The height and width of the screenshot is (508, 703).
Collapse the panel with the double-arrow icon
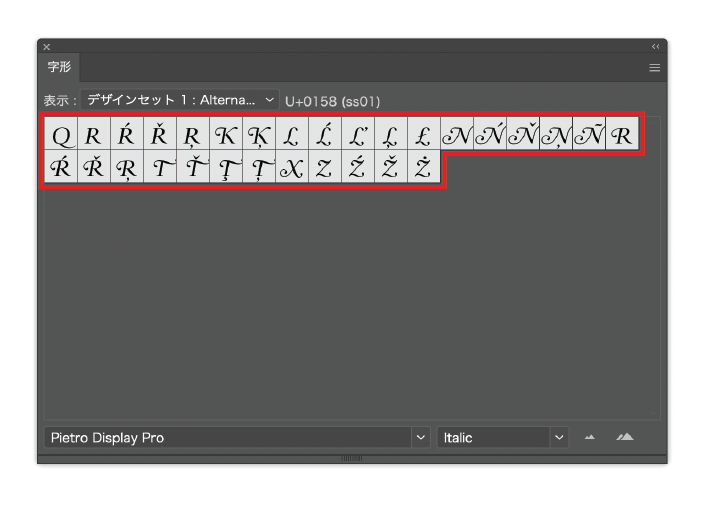(x=656, y=46)
